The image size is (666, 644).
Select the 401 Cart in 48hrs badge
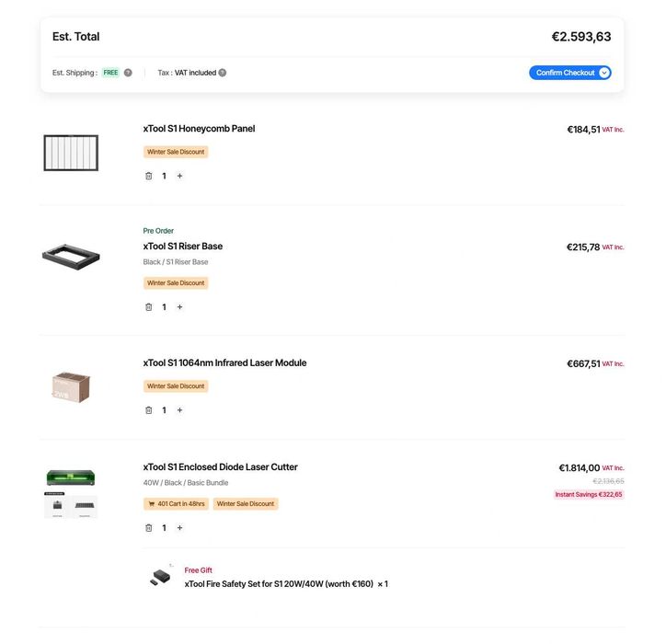pos(176,504)
